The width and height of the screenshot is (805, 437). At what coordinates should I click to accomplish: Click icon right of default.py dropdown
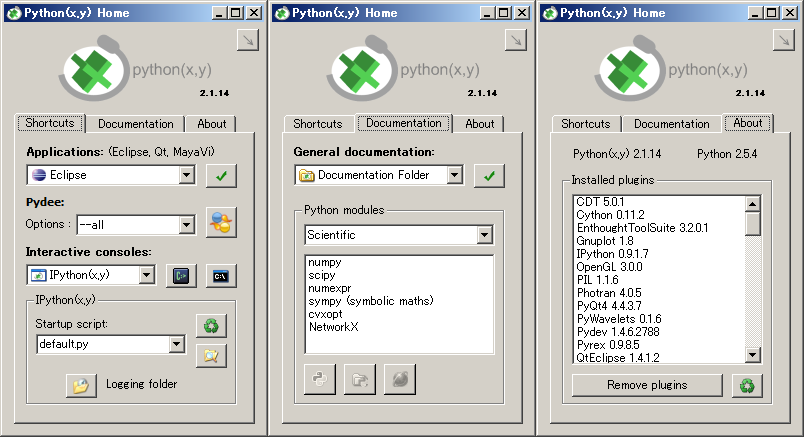coord(211,354)
